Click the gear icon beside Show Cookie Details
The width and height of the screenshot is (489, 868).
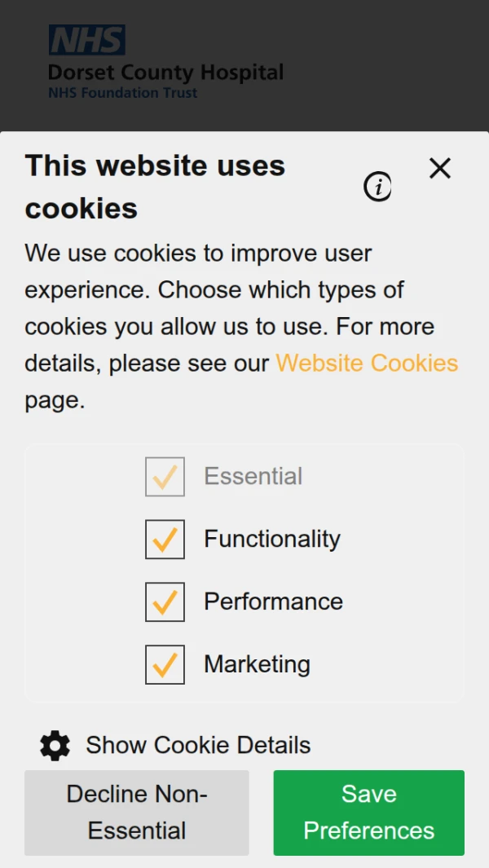(x=55, y=745)
